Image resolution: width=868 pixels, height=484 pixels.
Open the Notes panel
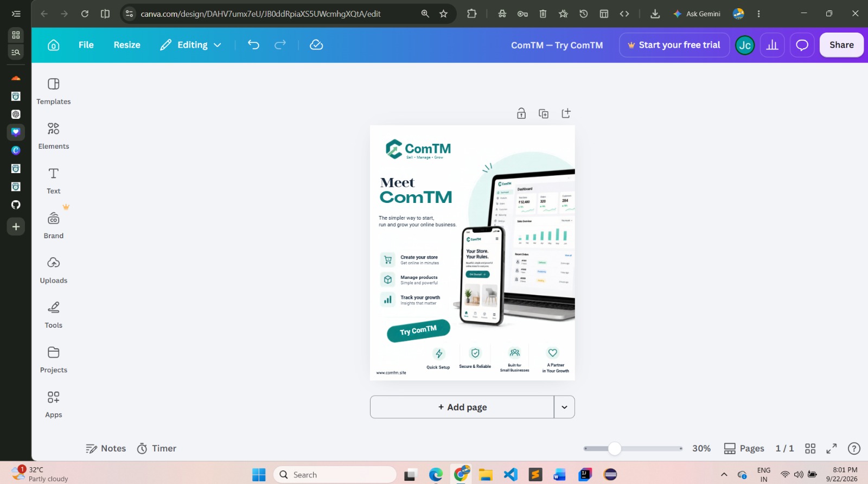106,448
